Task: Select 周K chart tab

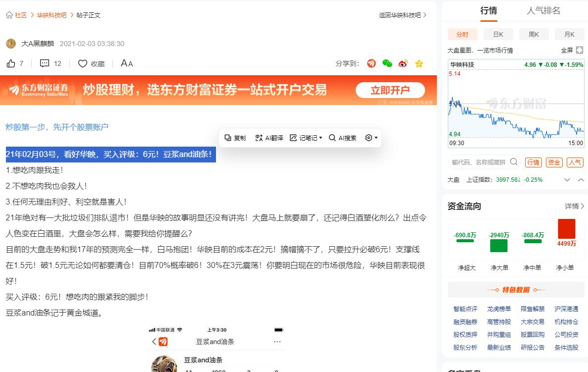Action: coord(534,34)
